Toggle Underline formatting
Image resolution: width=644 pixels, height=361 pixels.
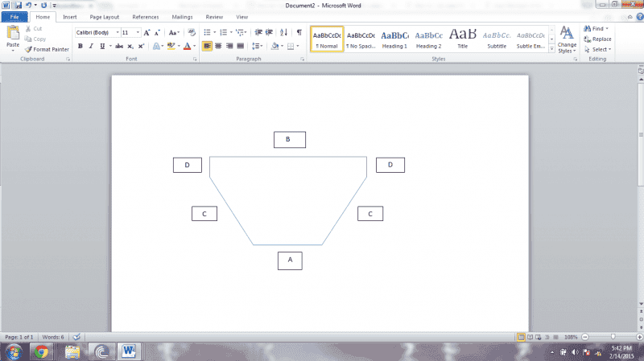(102, 46)
